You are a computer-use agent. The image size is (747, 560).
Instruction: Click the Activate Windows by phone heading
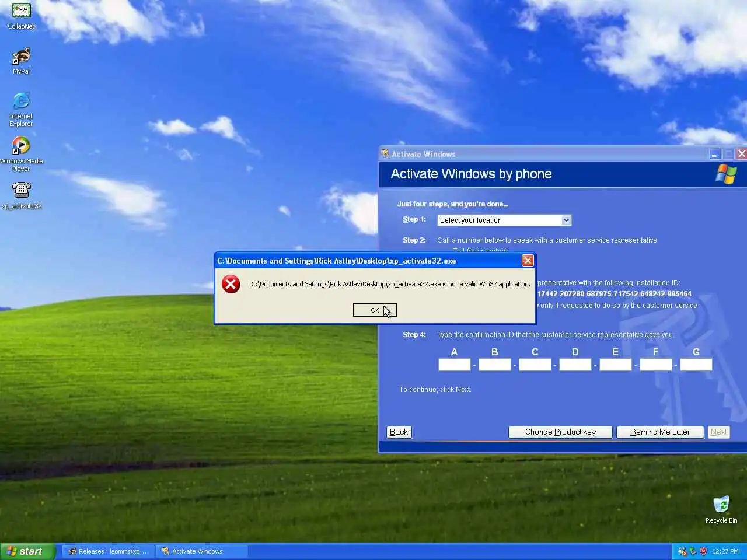(x=471, y=174)
